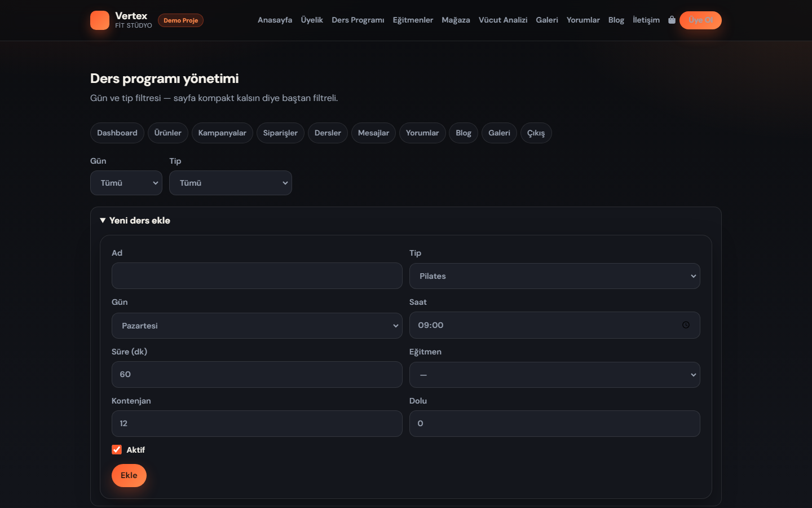Open the Tip filter dropdown at top

[231, 183]
